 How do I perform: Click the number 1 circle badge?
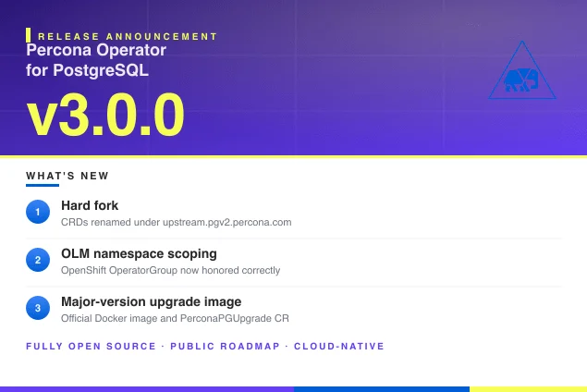coord(38,212)
